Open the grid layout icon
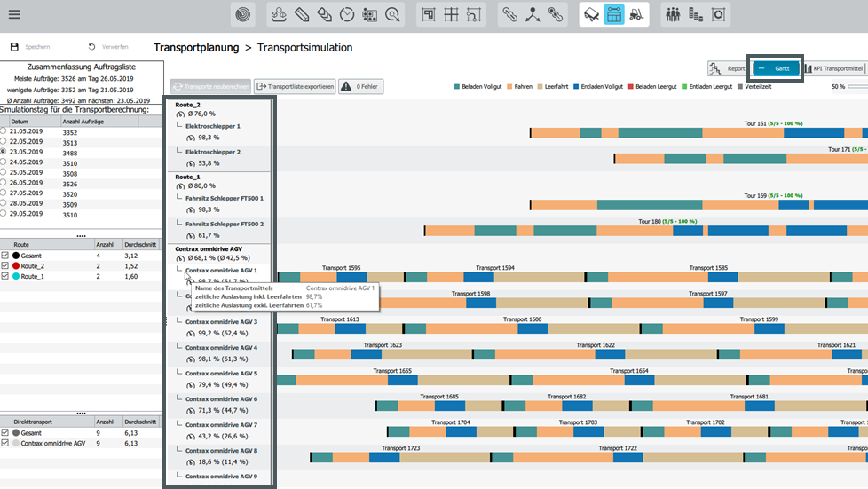 [x=451, y=15]
